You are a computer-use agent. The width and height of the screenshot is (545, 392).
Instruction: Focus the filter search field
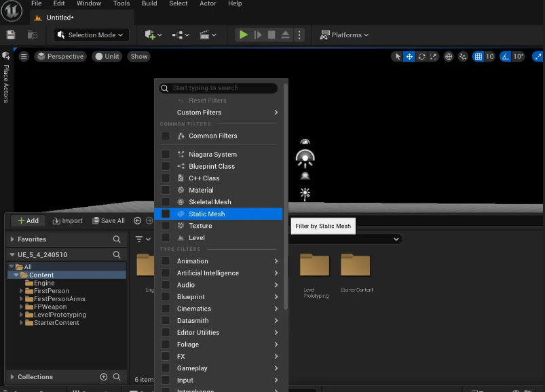click(x=219, y=88)
